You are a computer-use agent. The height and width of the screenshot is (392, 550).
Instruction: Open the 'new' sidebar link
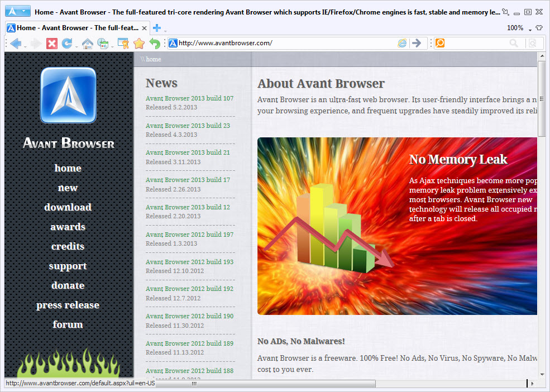tap(68, 188)
